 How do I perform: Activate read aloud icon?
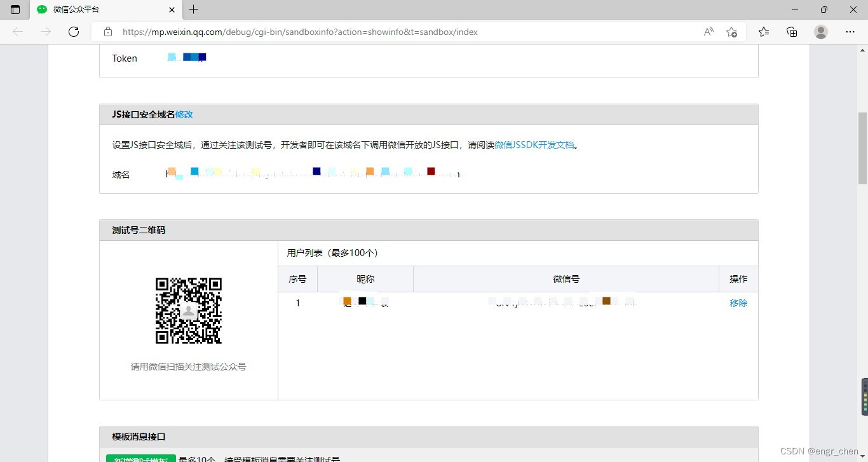(709, 32)
